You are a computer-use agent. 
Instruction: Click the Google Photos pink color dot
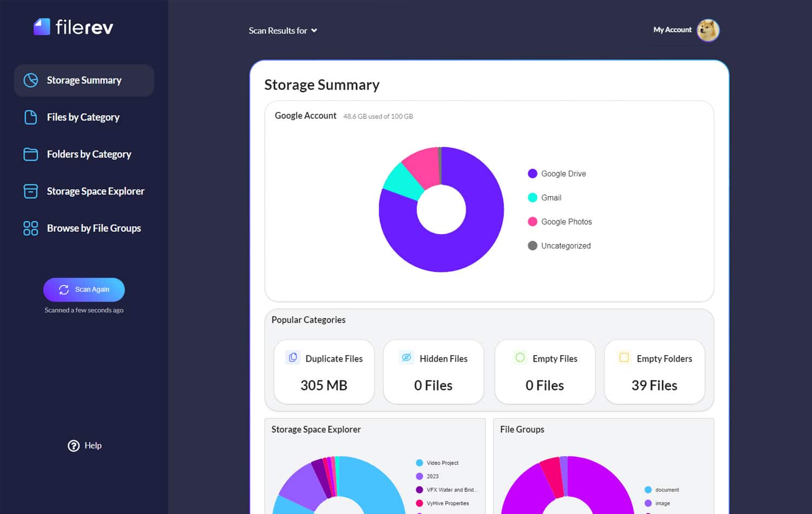[x=533, y=222]
